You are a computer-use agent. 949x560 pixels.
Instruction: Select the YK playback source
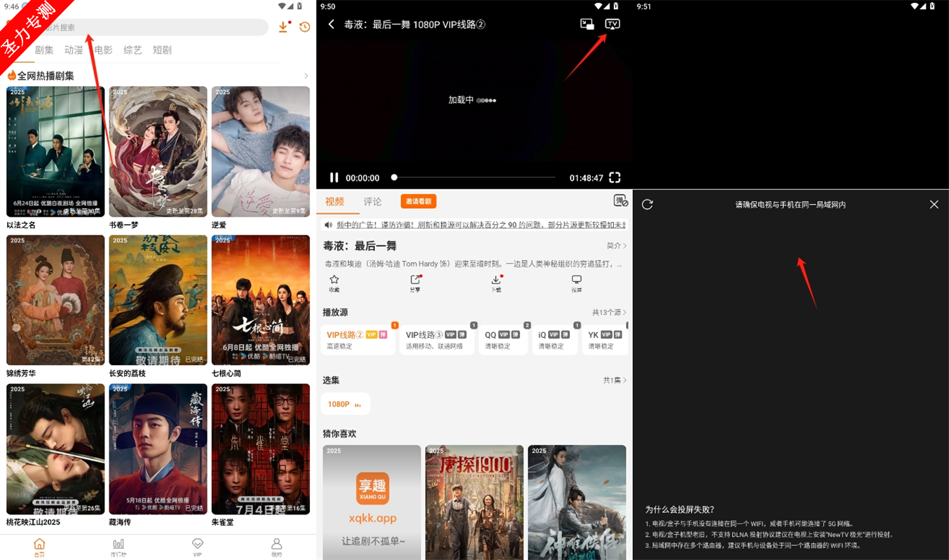(604, 339)
